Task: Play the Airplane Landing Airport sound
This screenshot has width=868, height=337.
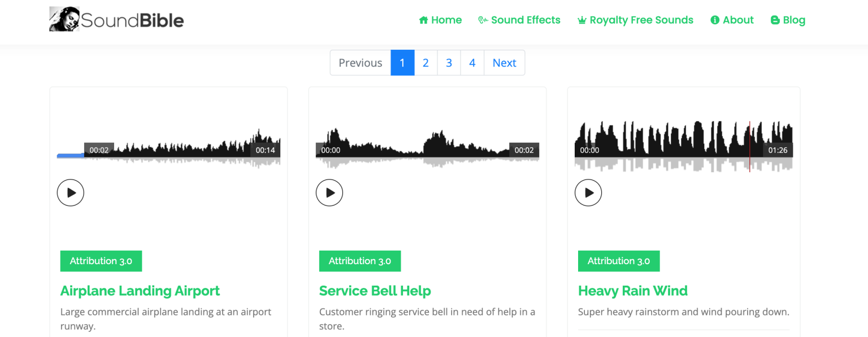Action: click(x=70, y=192)
